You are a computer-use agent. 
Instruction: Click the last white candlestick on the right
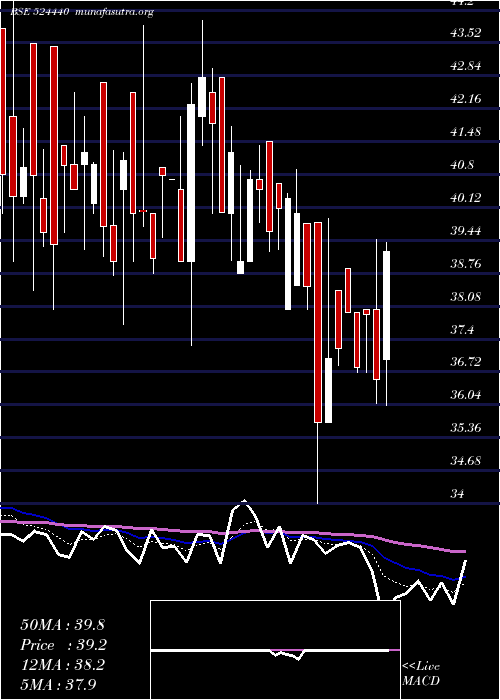[x=387, y=305]
